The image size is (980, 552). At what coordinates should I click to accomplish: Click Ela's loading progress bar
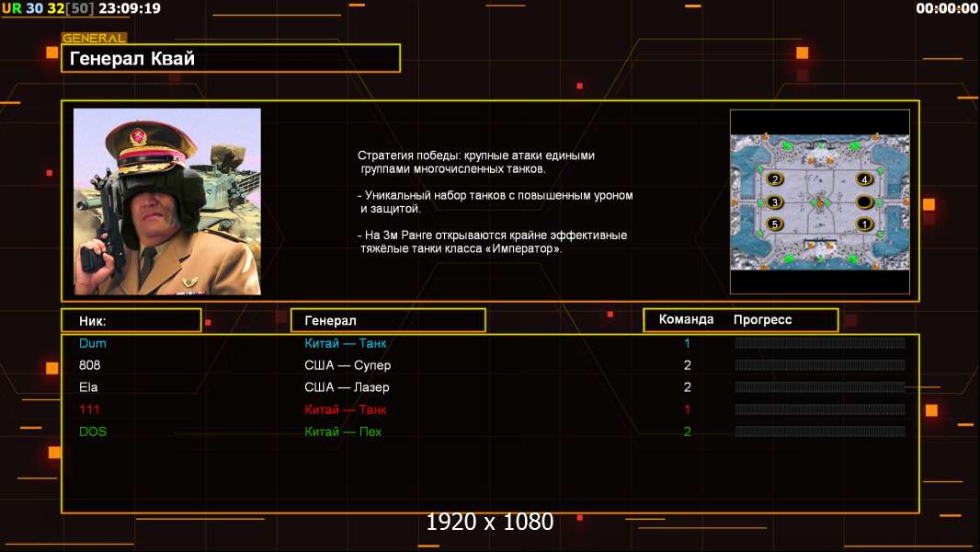(820, 387)
